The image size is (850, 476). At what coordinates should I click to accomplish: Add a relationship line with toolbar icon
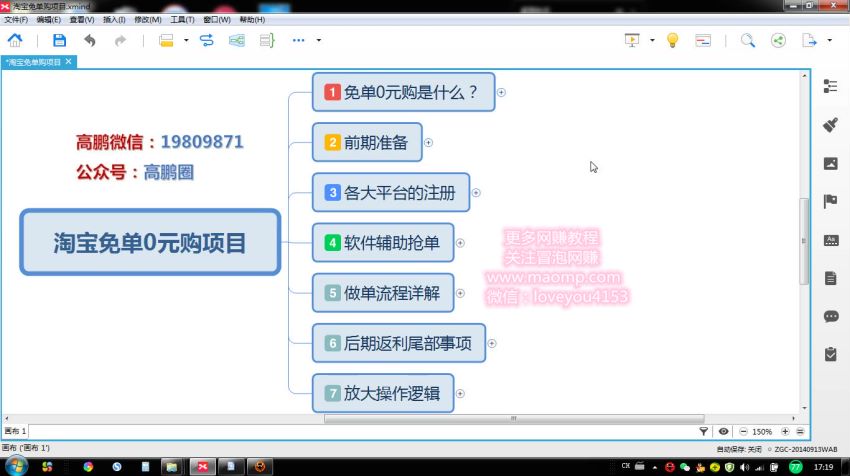[x=207, y=40]
